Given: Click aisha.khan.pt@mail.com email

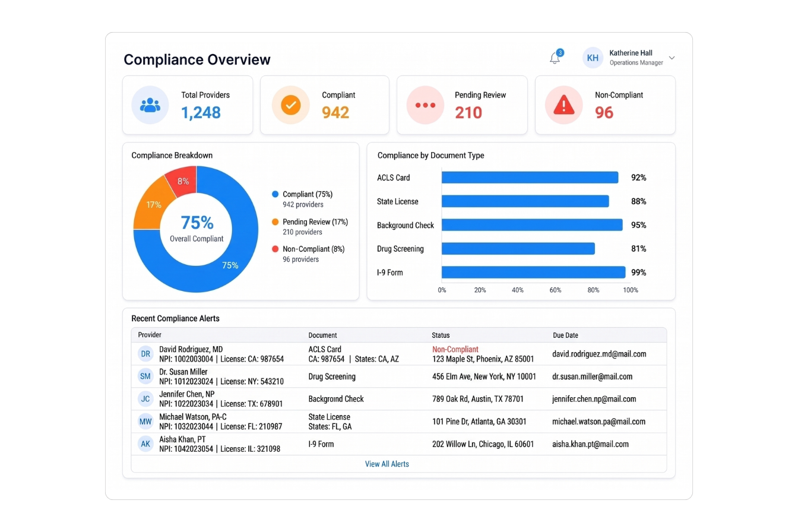Looking at the screenshot, I should point(590,444).
